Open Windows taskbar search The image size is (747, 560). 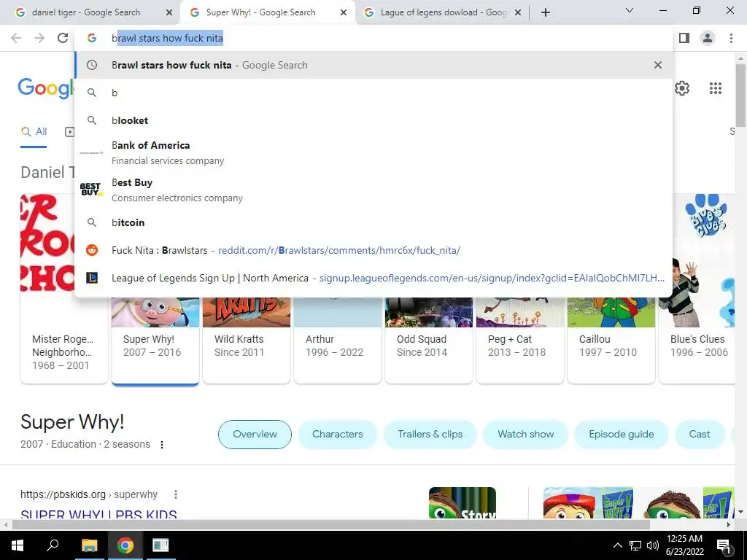[x=53, y=545]
